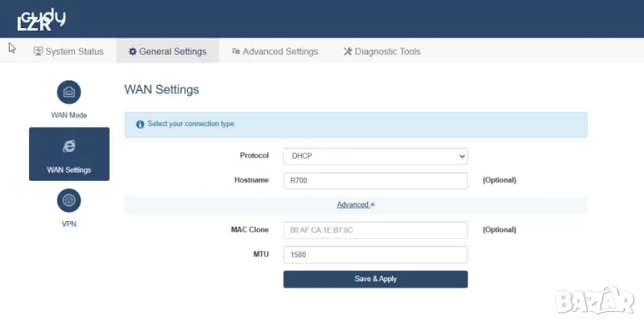The height and width of the screenshot is (324, 644).
Task: Click the globe icon in WAN Settings tile
Action: coord(68,146)
